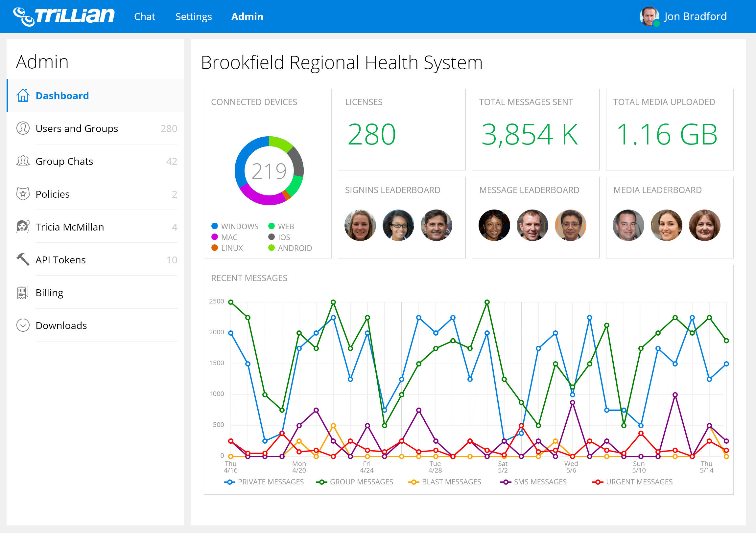Click the Billing receipt icon
Viewport: 756px width, 533px height.
tap(23, 293)
